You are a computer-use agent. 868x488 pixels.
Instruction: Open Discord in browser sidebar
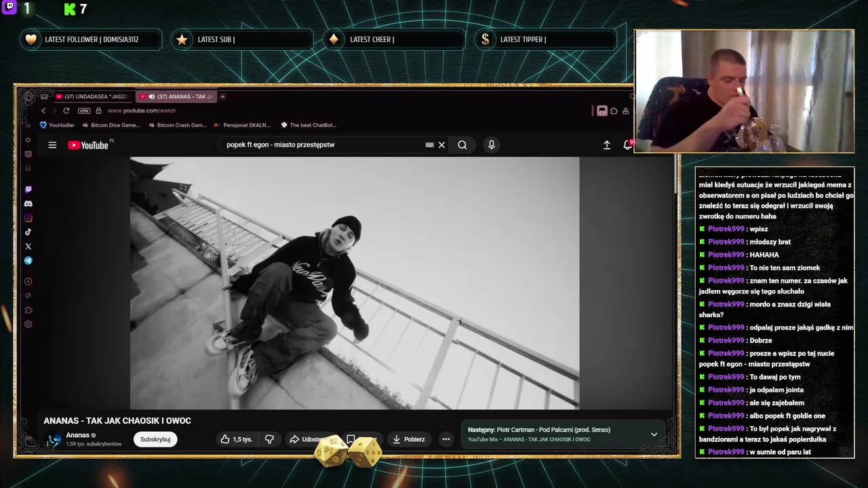28,204
